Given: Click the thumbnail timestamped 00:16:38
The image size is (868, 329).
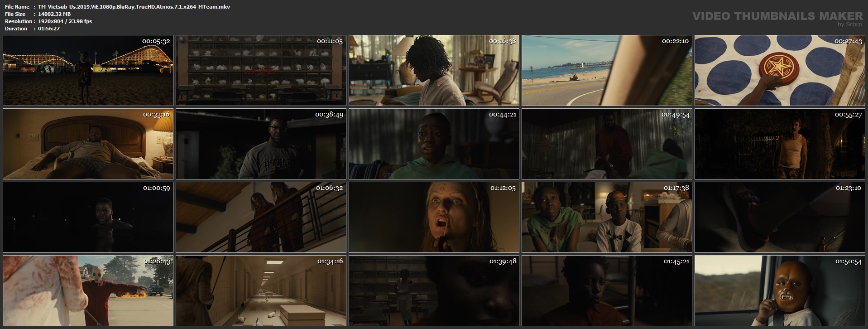Looking at the screenshot, I should pyautogui.click(x=434, y=71).
